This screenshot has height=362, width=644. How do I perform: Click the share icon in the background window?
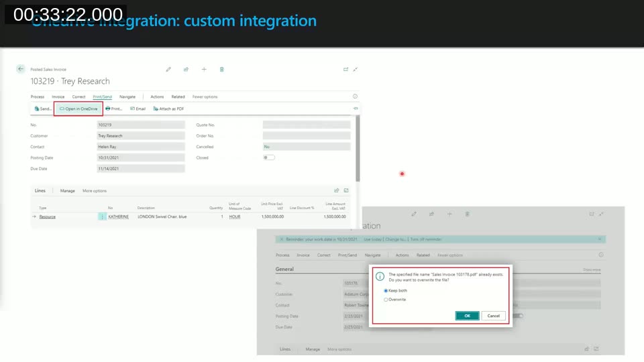pyautogui.click(x=431, y=214)
